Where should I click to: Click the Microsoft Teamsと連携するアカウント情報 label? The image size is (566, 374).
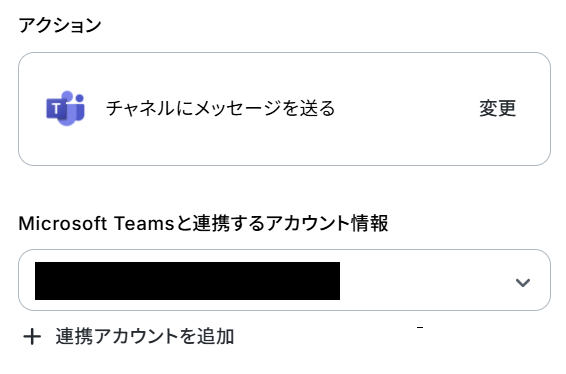[203, 223]
